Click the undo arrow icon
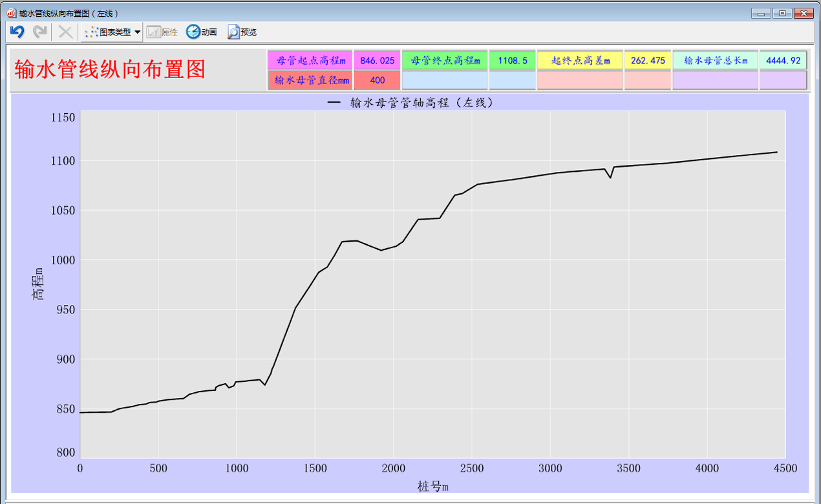The width and height of the screenshot is (821, 504). click(x=17, y=32)
